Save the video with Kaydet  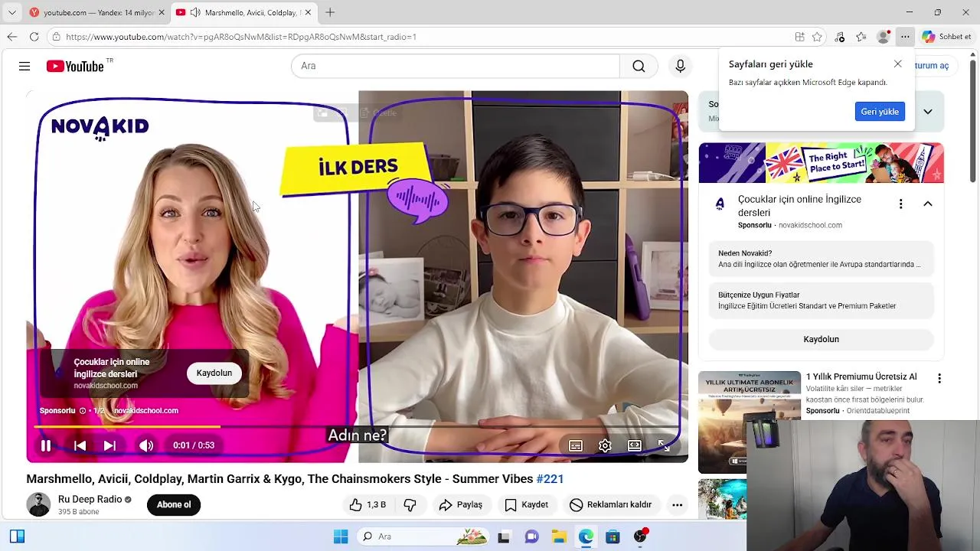point(526,505)
